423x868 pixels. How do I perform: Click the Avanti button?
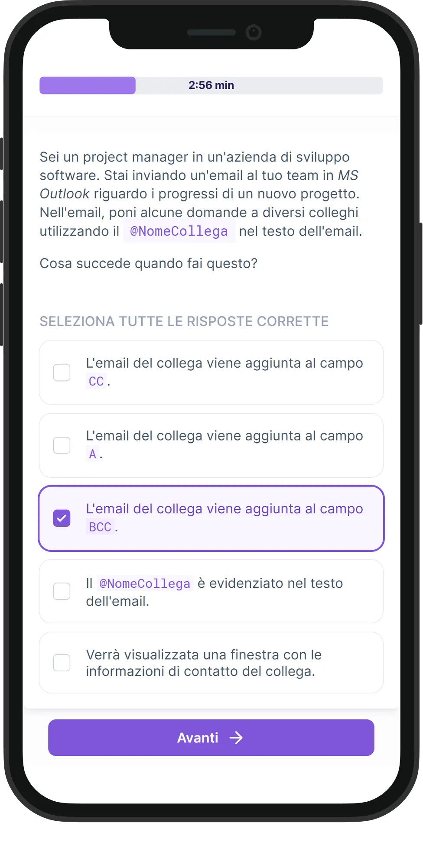[211, 738]
